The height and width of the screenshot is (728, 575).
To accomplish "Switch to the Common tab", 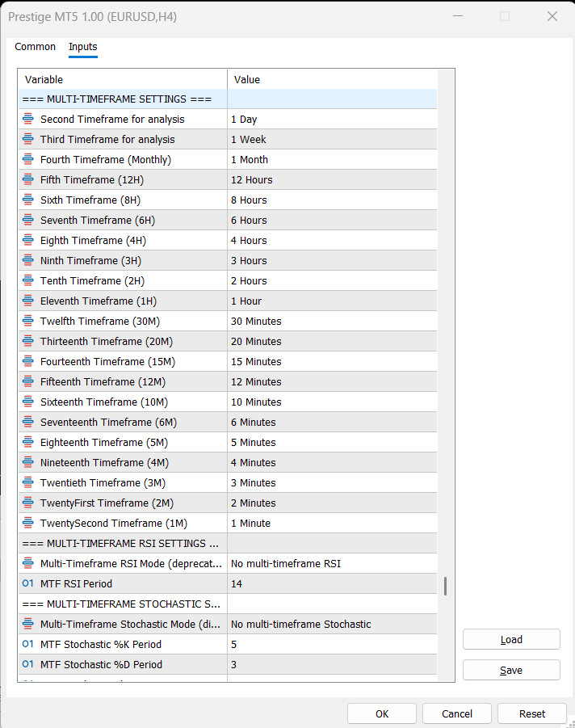I will coord(35,46).
